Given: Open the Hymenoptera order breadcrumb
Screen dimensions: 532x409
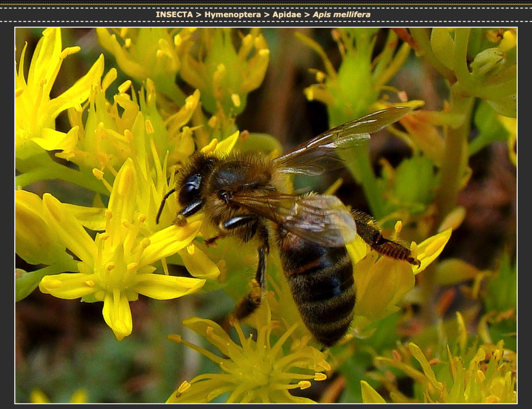Looking at the screenshot, I should click(x=233, y=14).
